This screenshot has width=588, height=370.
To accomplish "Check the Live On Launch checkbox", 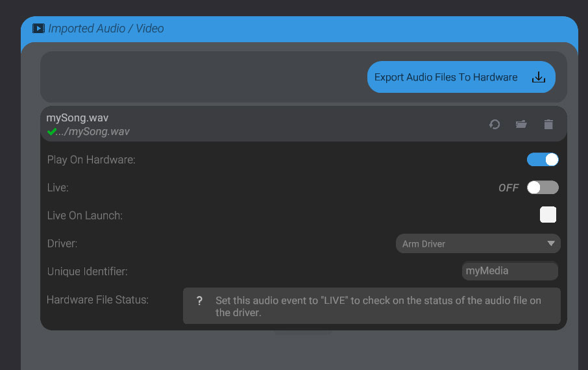I will click(x=548, y=215).
